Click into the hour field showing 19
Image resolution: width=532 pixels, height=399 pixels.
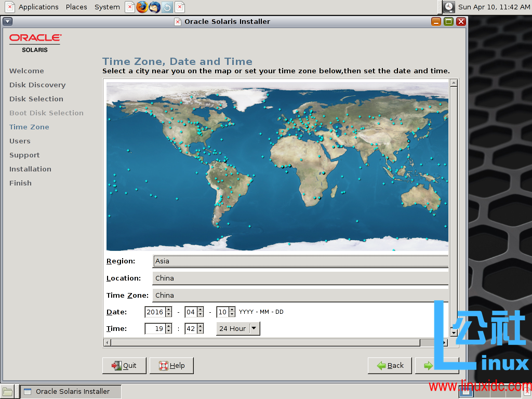click(x=155, y=328)
